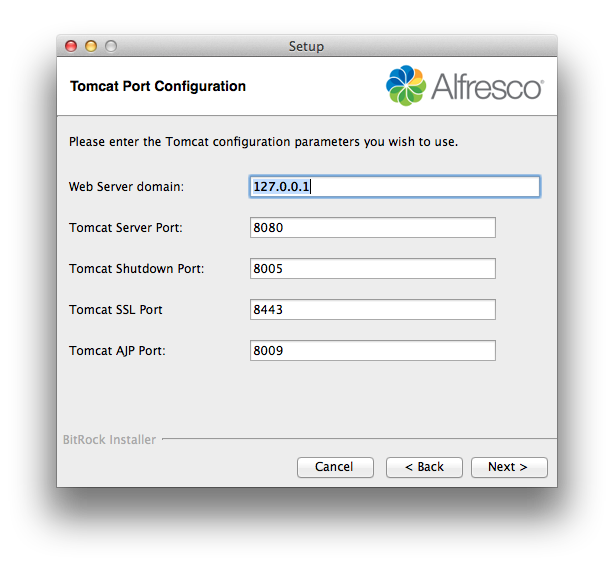This screenshot has width=614, height=566.
Task: Select the Tomcat Server Port field
Action: click(372, 228)
